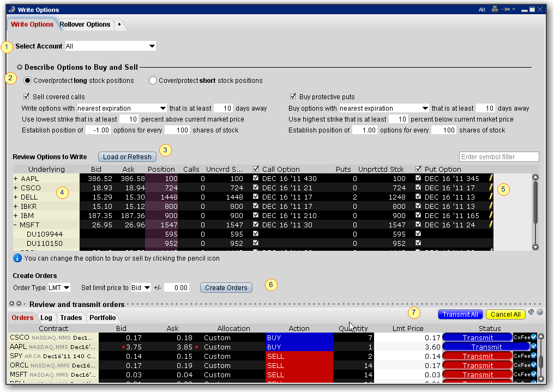Collapse the MSFT underlying row
The image size is (554, 392).
click(16, 225)
